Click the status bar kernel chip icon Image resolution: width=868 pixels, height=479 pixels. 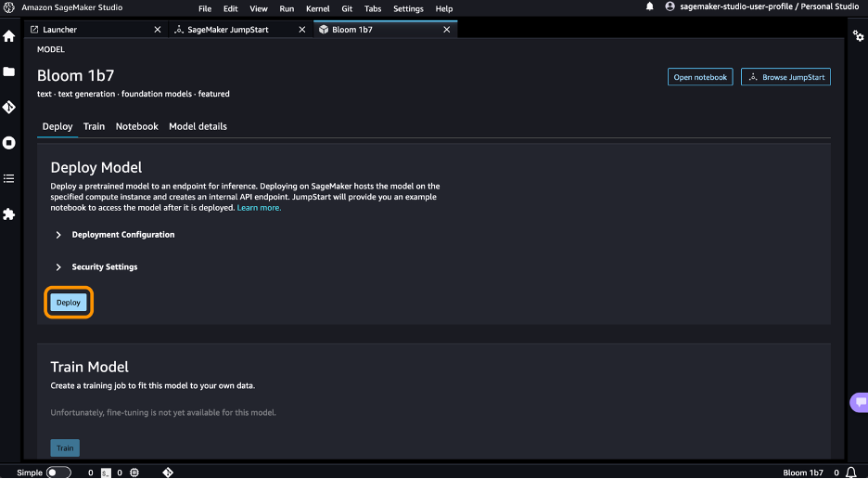point(134,473)
